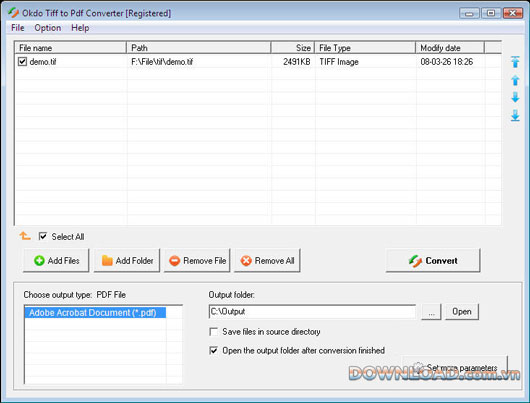The image size is (530, 403).
Task: Click the Add Files button
Action: 56,260
